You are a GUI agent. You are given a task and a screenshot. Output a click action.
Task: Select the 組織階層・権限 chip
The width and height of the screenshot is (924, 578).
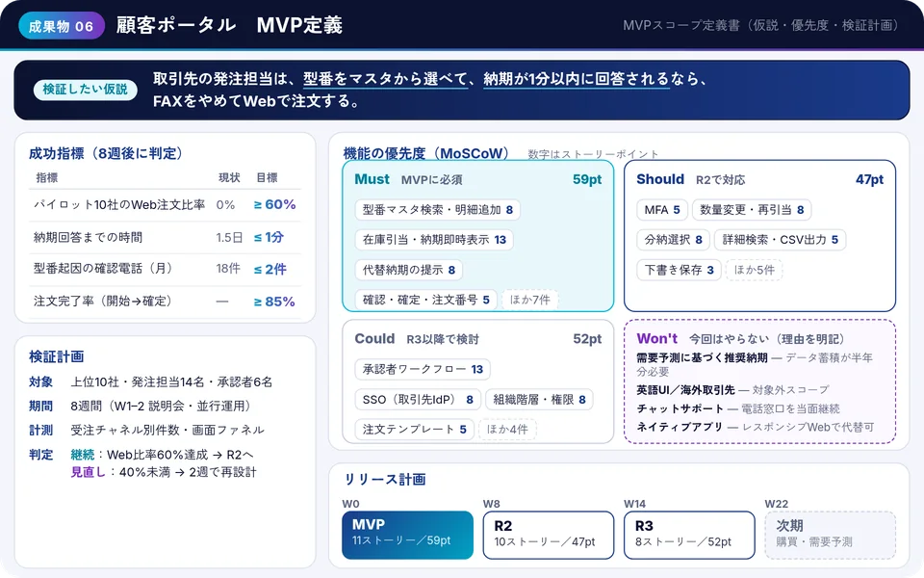click(539, 400)
